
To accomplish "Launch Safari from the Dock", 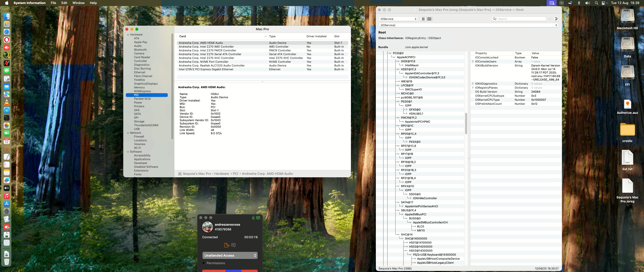I will (x=7, y=32).
